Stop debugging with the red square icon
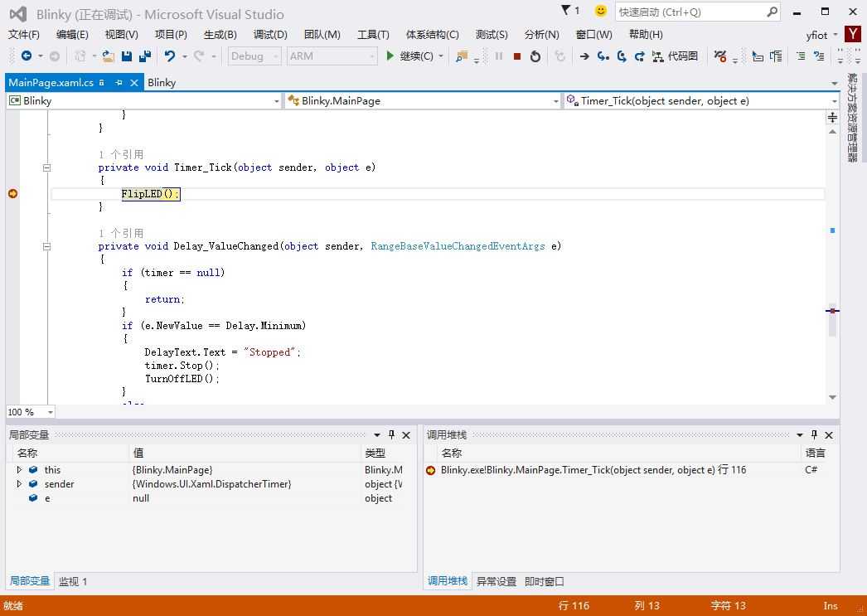The height and width of the screenshot is (616, 867). point(517,56)
